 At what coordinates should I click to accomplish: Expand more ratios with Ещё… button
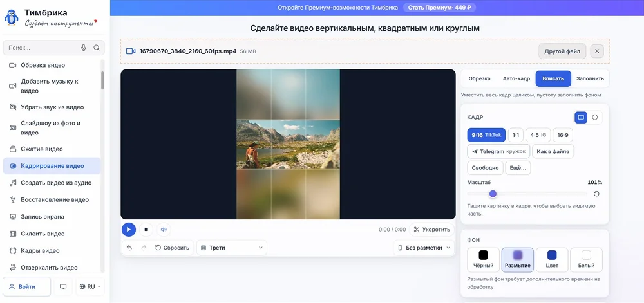(x=518, y=168)
